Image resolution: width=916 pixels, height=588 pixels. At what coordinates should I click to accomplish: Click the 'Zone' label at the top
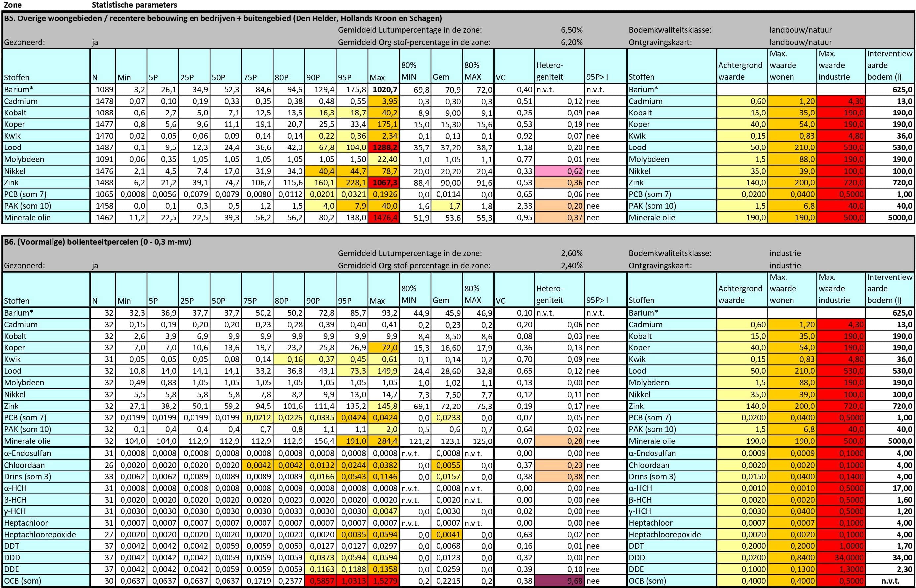coord(13,5)
